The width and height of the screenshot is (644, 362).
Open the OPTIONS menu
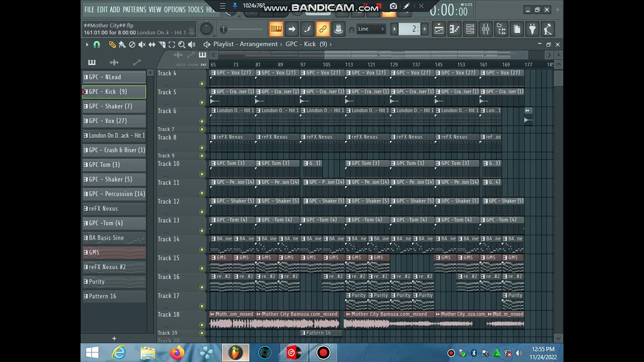click(175, 10)
